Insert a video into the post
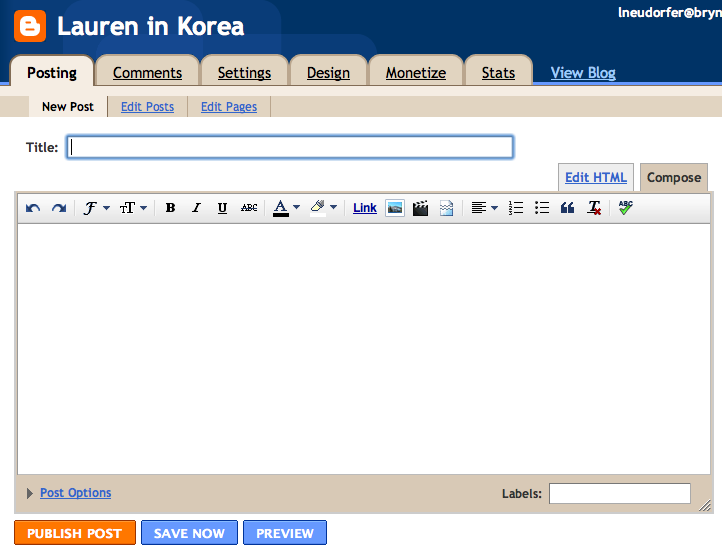 (x=420, y=208)
